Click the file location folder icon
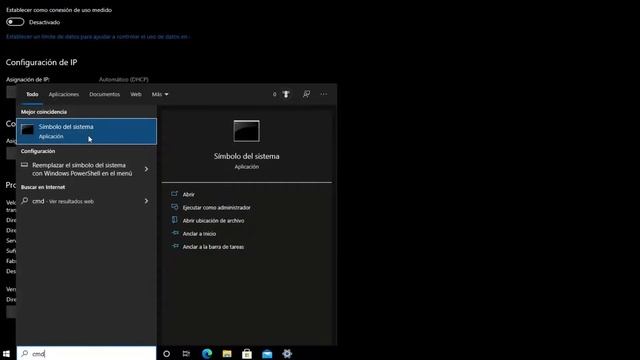This screenshot has width=640, height=360. (175, 220)
